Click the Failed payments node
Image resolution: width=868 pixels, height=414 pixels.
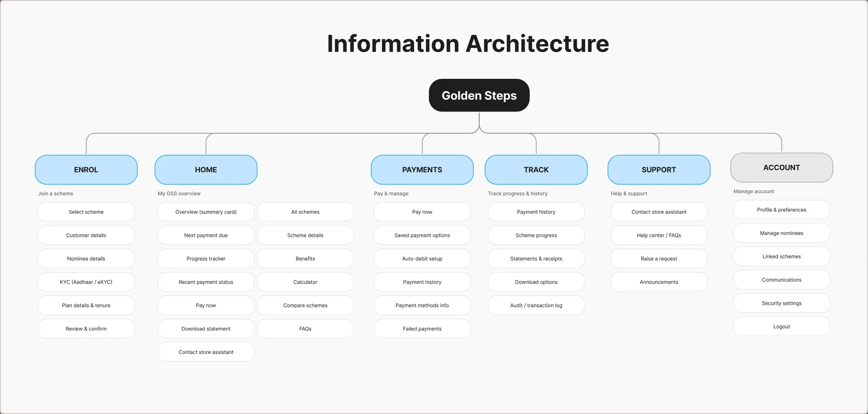[422, 329]
